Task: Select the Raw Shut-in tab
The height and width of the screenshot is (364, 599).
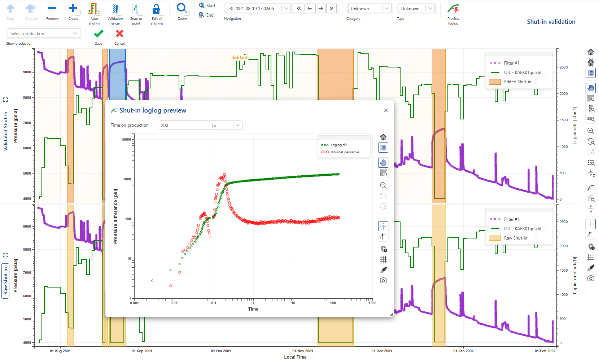Action: [x=5, y=281]
